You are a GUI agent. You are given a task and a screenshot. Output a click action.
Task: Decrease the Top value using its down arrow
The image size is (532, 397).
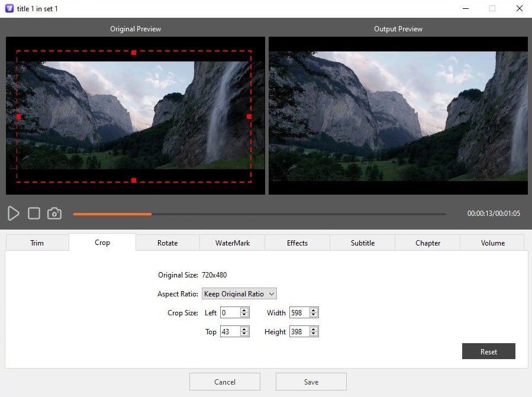coord(244,334)
